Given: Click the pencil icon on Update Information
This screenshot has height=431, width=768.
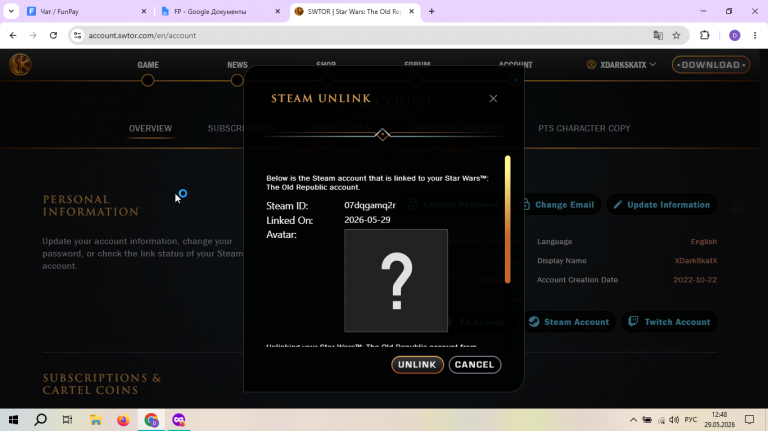Looking at the screenshot, I should click(x=618, y=205).
